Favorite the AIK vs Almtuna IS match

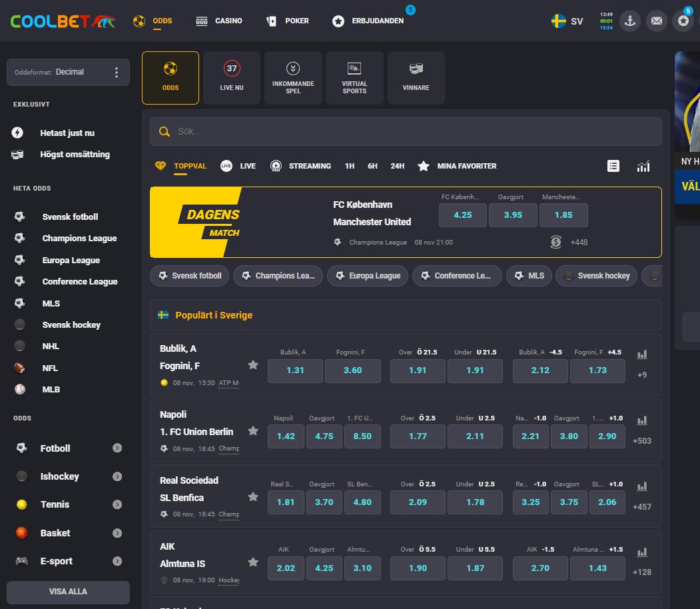click(x=253, y=562)
